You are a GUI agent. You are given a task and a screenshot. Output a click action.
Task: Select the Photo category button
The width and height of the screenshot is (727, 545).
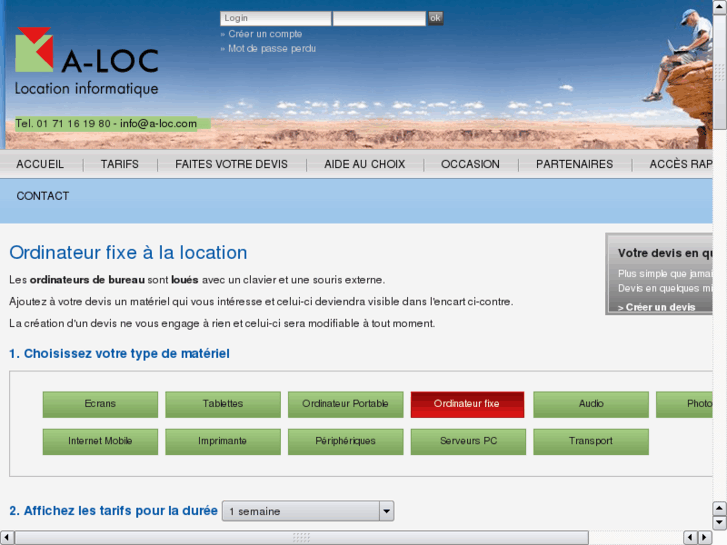coord(684,404)
